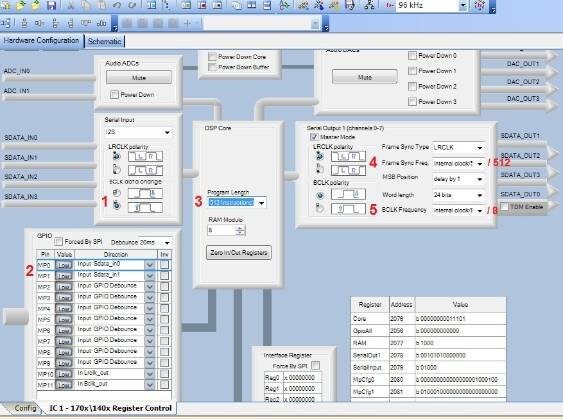
Task: Click the tree view toolbar icon
Action: point(167,5)
